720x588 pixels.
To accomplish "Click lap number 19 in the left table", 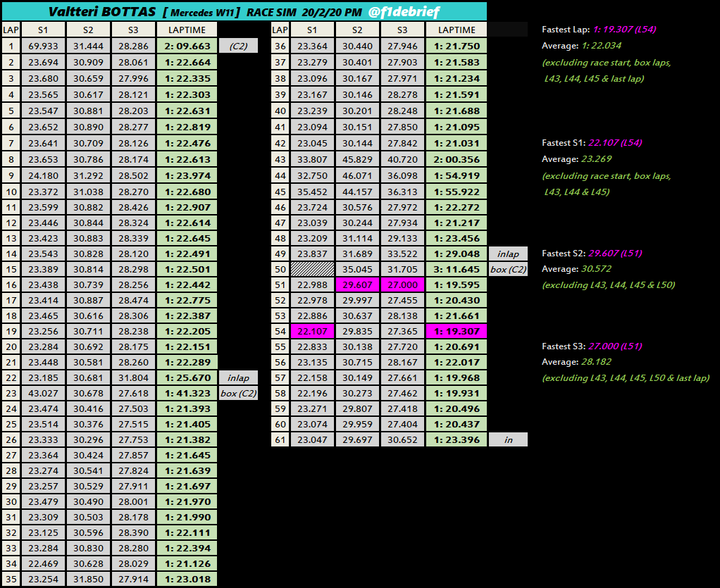I will [x=11, y=332].
